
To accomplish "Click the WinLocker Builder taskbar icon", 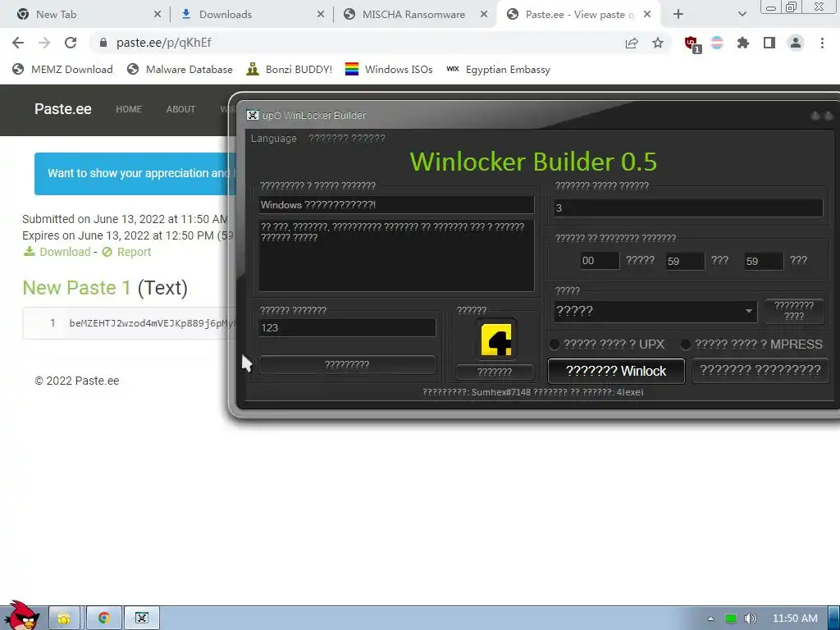I will coord(142,619).
